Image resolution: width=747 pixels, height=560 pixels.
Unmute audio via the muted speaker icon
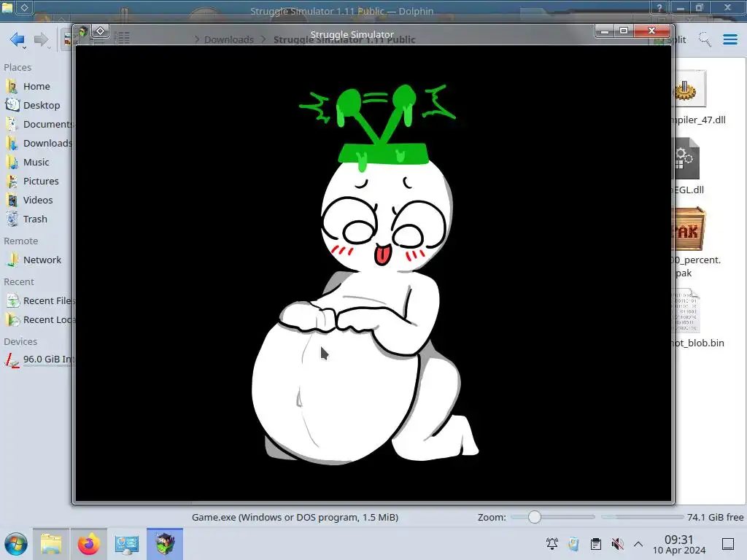617,544
